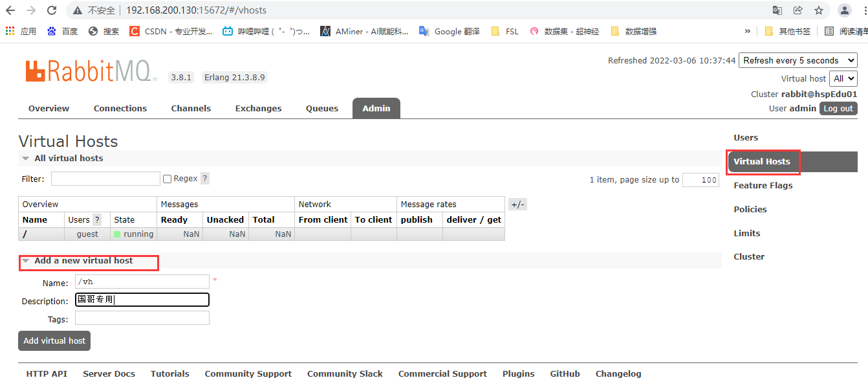
Task: Open the HTTP API link
Action: (x=47, y=373)
